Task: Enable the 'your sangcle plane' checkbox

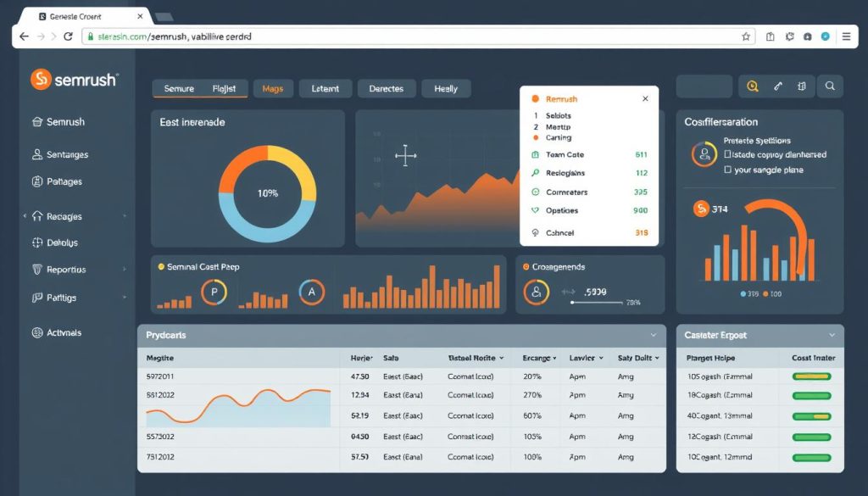Action: (x=727, y=170)
